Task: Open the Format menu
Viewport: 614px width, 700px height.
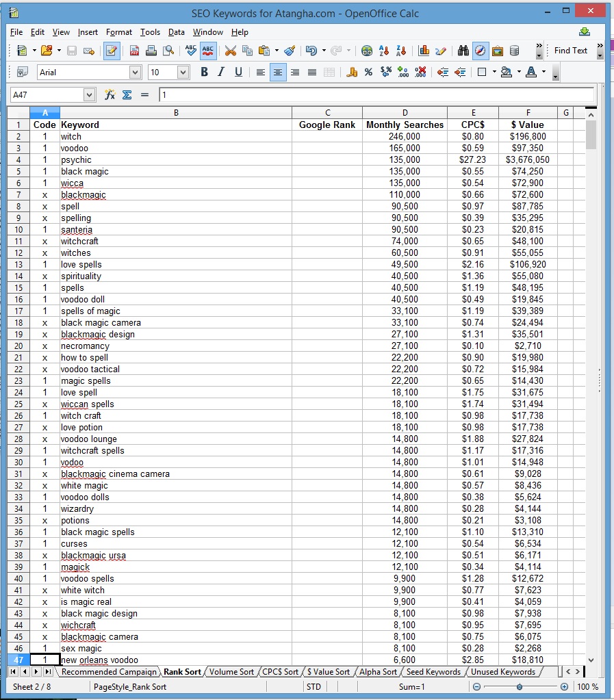Action: [119, 32]
